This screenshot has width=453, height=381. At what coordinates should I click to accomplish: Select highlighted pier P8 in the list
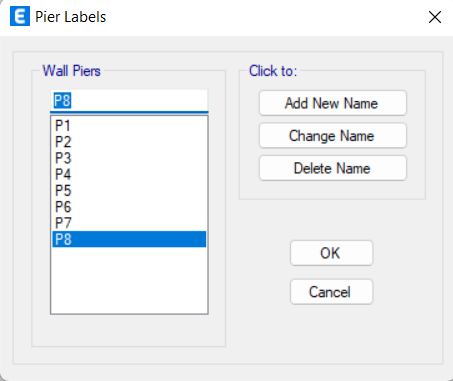[129, 239]
